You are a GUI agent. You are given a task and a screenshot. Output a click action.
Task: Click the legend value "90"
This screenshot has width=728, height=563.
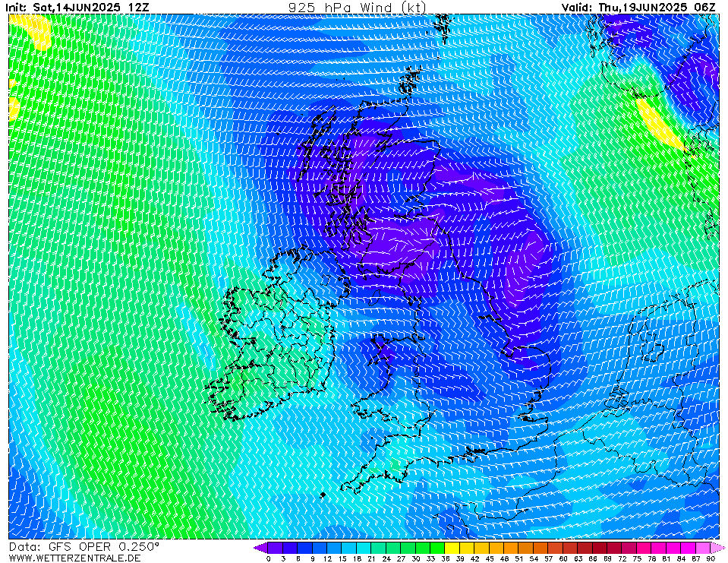point(711,558)
